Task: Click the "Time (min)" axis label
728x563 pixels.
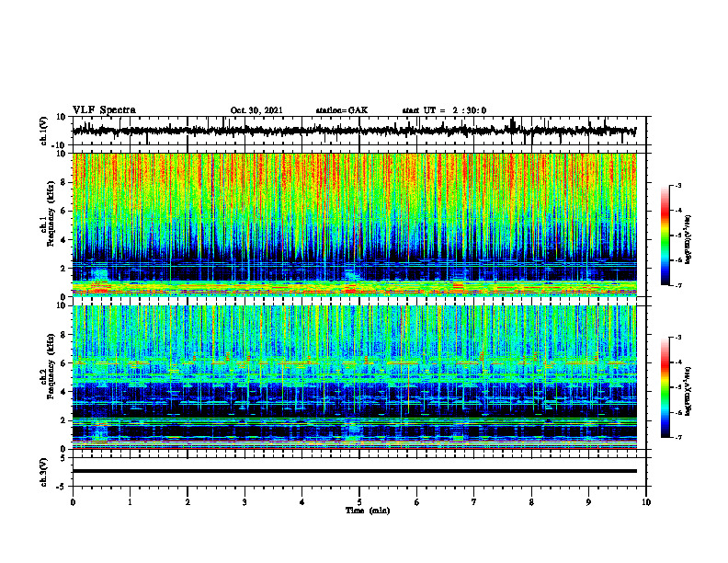Action: pyautogui.click(x=368, y=511)
